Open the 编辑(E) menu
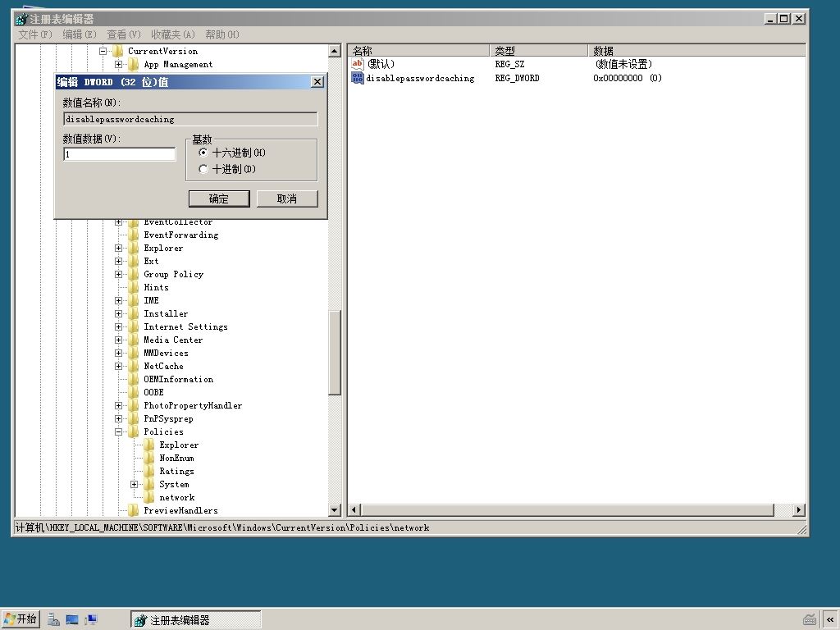This screenshot has height=630, width=840. (80, 34)
